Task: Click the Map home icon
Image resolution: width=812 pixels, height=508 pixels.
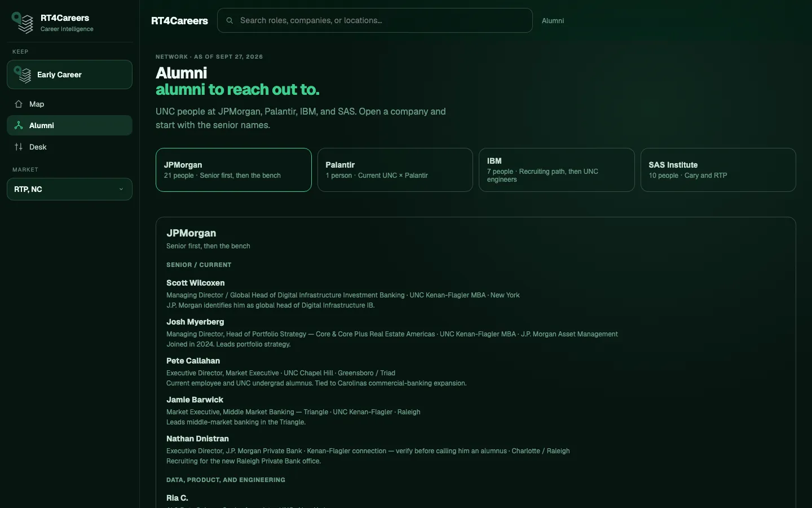Action: click(19, 104)
